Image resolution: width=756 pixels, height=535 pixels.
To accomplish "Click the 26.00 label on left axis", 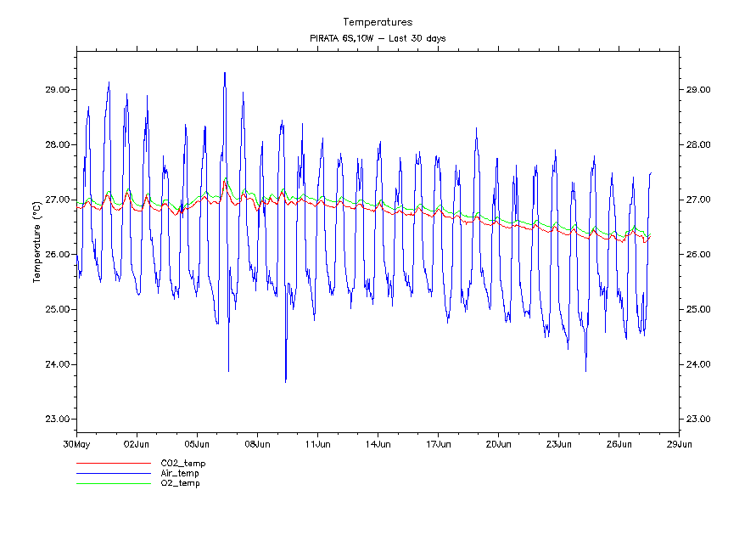I will pyautogui.click(x=57, y=255).
